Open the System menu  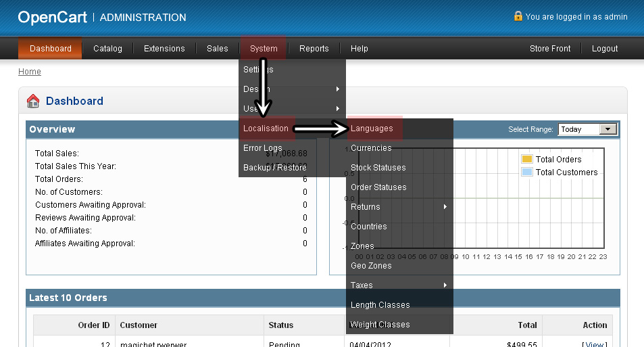pyautogui.click(x=264, y=49)
